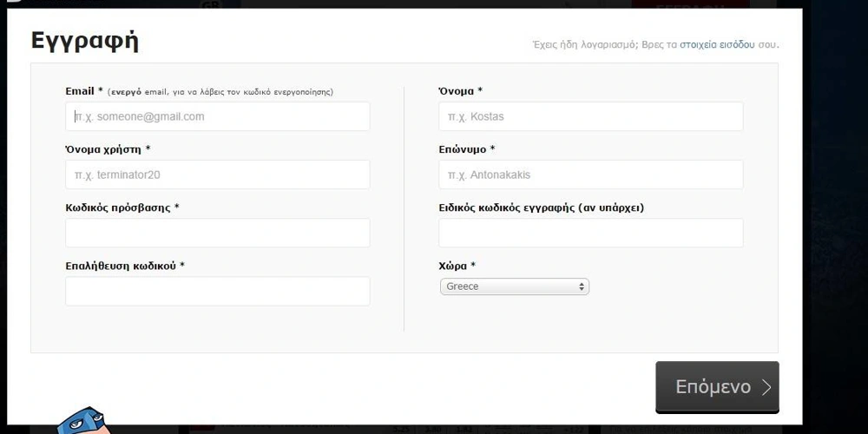Click the Email label text
This screenshot has width=868, height=434.
click(80, 91)
